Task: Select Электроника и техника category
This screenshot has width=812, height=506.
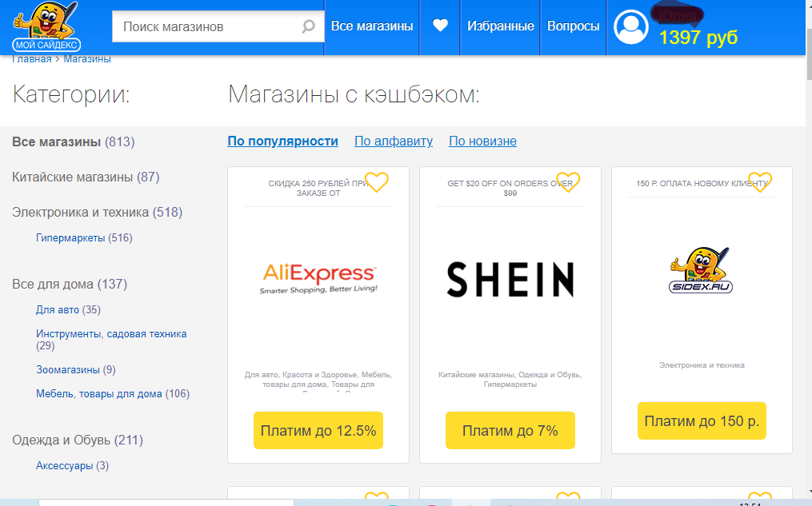Action: click(x=97, y=212)
